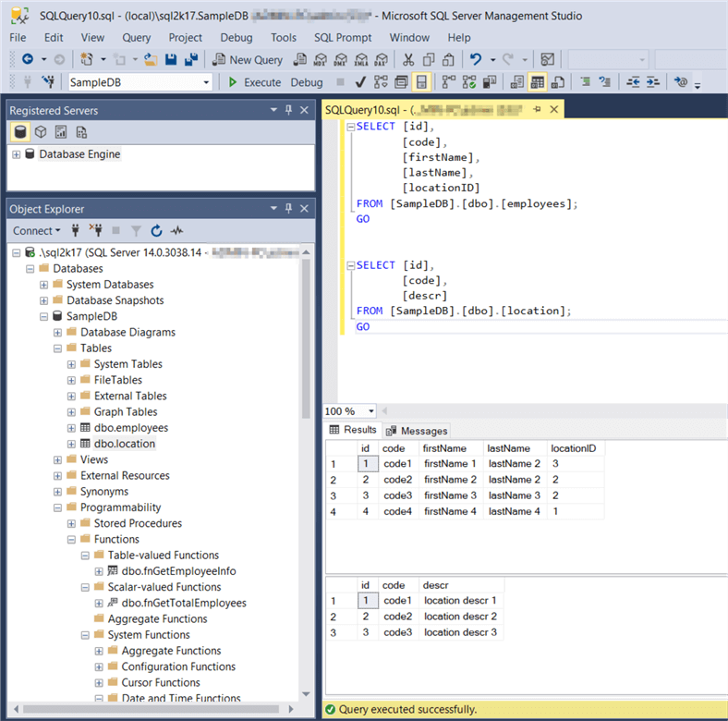Click the DAX query icon
This screenshot has width=728, height=721.
382,59
